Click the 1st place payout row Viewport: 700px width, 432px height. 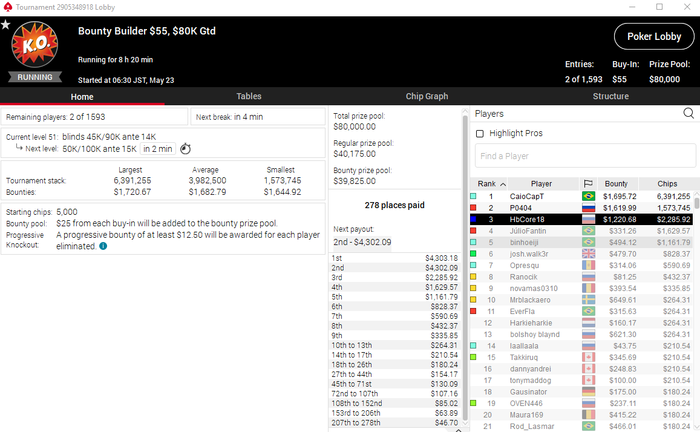(x=395, y=258)
